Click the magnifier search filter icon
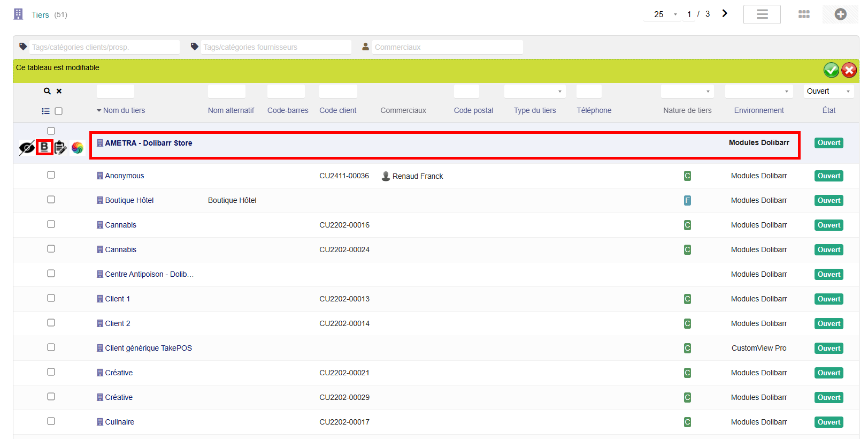868x439 pixels. coord(47,92)
